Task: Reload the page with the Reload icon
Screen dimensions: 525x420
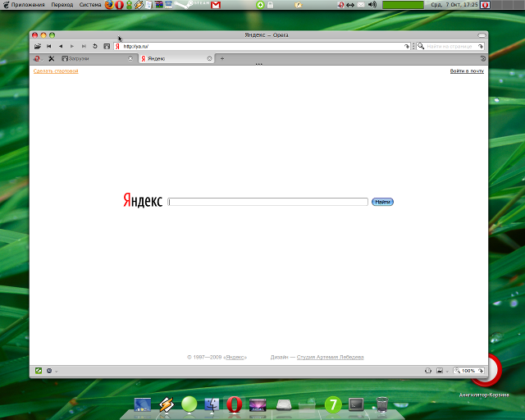Action: click(x=95, y=46)
